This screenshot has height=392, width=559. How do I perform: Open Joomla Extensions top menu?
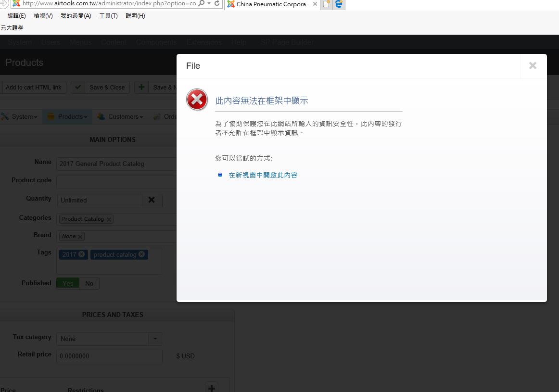(204, 42)
